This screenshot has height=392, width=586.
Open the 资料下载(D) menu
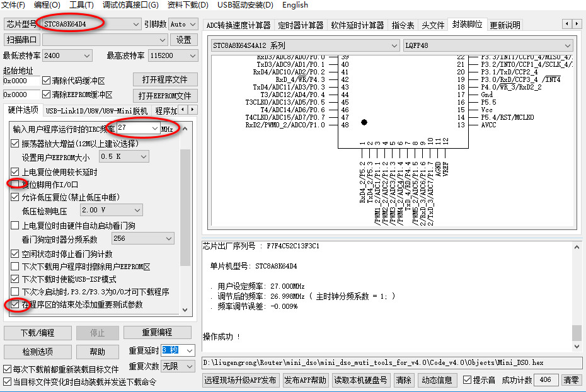coord(188,5)
